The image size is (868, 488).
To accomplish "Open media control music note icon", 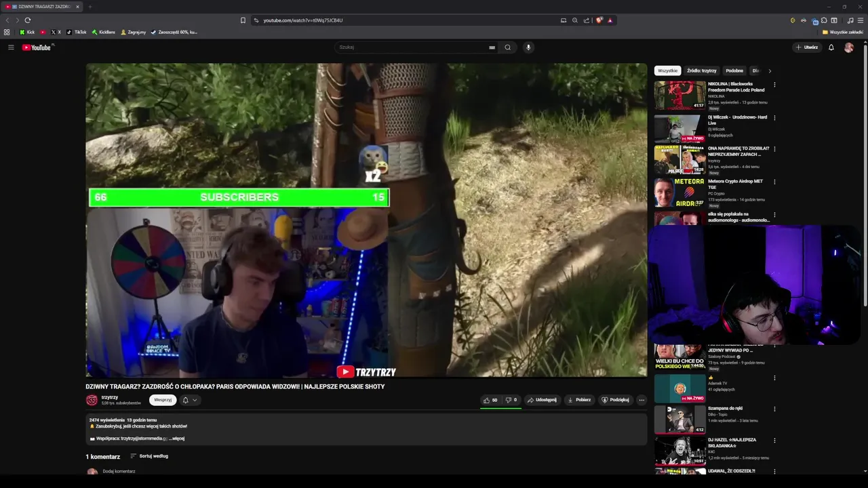I will pyautogui.click(x=850, y=20).
